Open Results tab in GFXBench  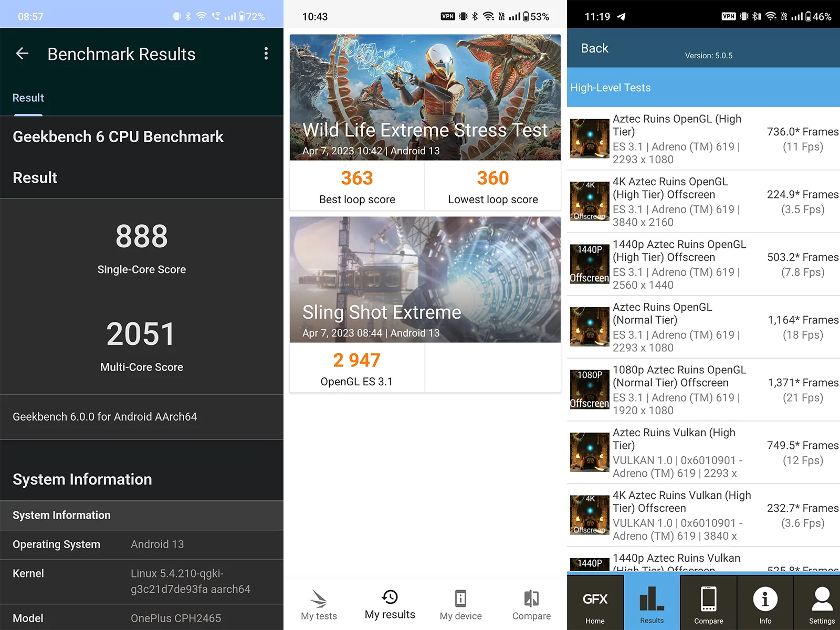click(652, 603)
